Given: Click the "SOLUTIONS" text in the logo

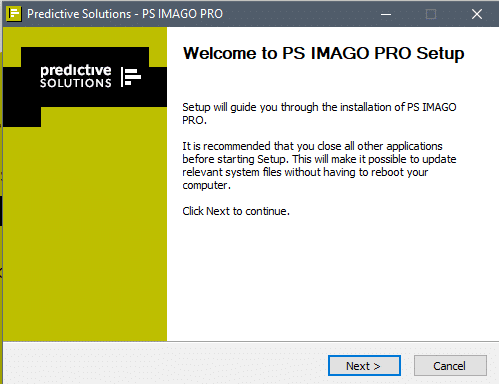Looking at the screenshot, I should (76, 83).
